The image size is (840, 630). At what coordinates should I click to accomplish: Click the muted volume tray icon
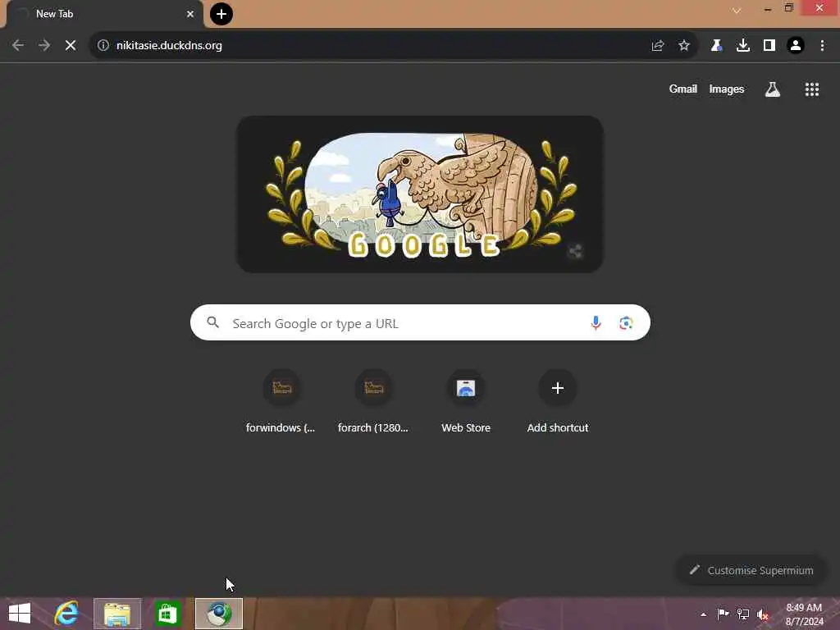tap(763, 614)
